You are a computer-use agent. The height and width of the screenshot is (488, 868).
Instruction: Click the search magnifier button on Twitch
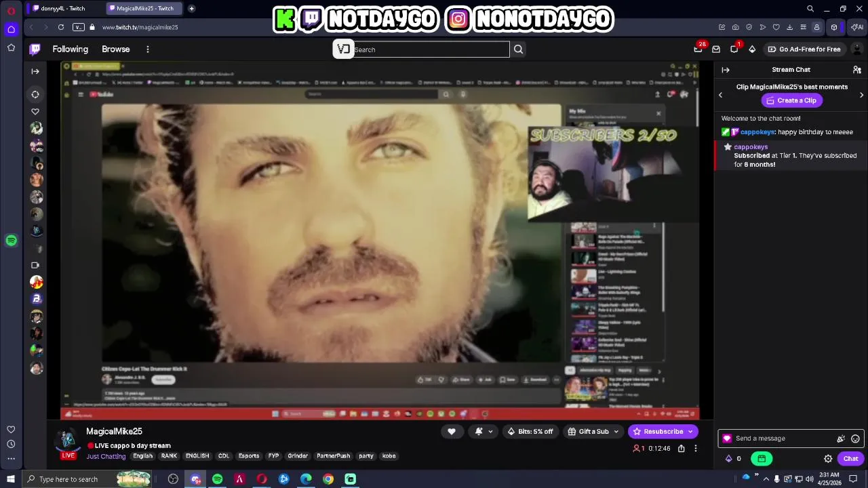pyautogui.click(x=518, y=49)
